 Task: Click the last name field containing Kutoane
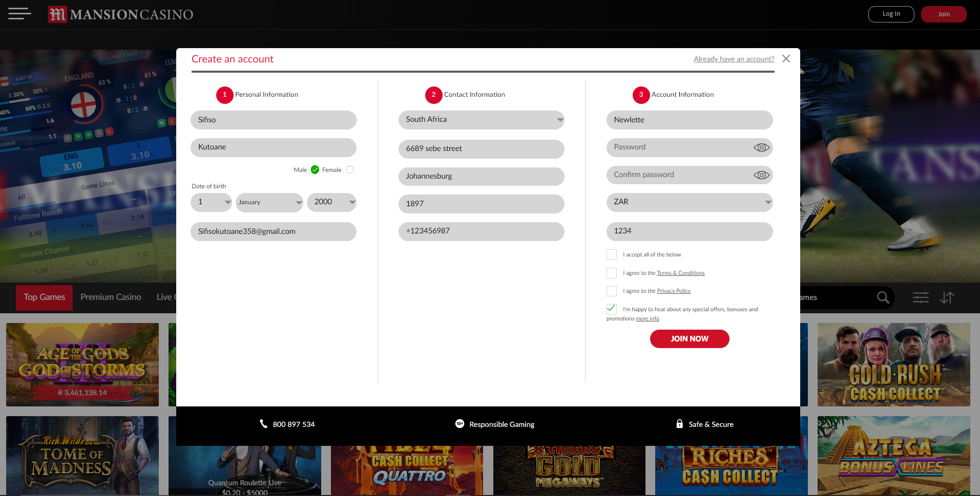(x=274, y=147)
